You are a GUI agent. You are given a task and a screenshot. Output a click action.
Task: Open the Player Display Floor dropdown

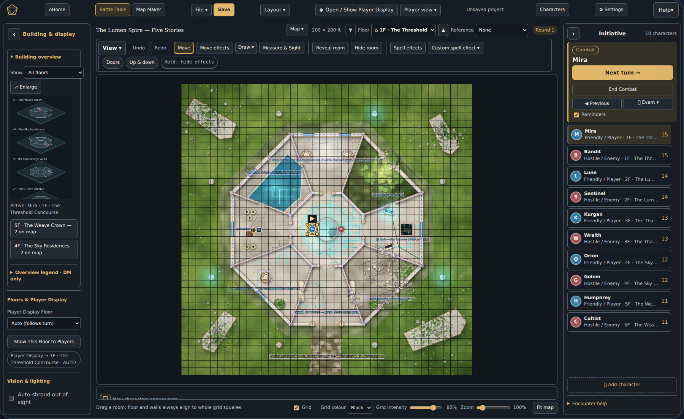(44, 324)
